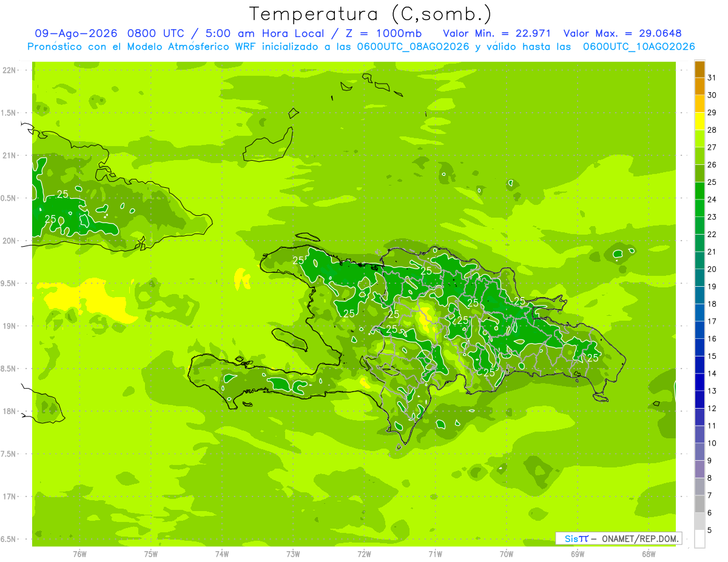Click the legend value "10"
The width and height of the screenshot is (728, 562).
(x=712, y=443)
